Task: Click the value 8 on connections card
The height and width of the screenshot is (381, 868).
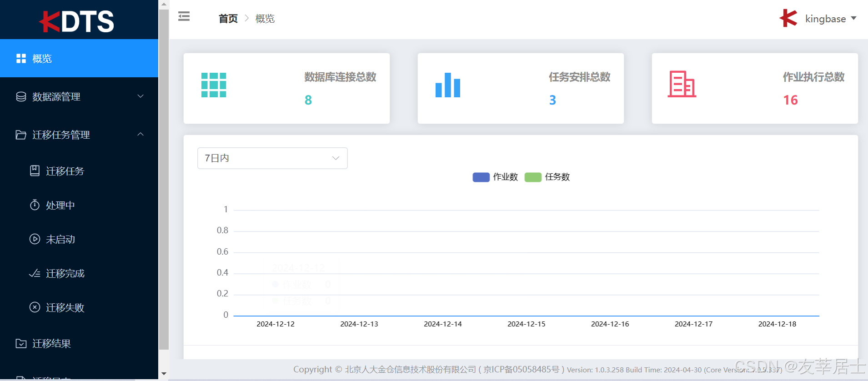Action: coord(308,100)
